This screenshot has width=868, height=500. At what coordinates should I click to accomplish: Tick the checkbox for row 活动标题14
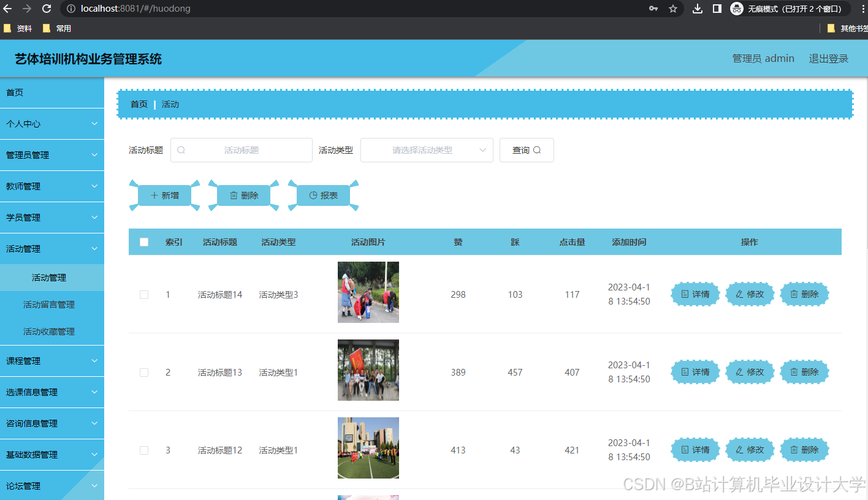coord(144,295)
